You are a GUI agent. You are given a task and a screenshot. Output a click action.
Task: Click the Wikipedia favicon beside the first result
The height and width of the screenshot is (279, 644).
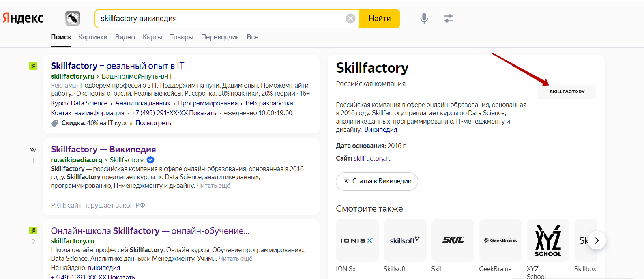tap(33, 150)
